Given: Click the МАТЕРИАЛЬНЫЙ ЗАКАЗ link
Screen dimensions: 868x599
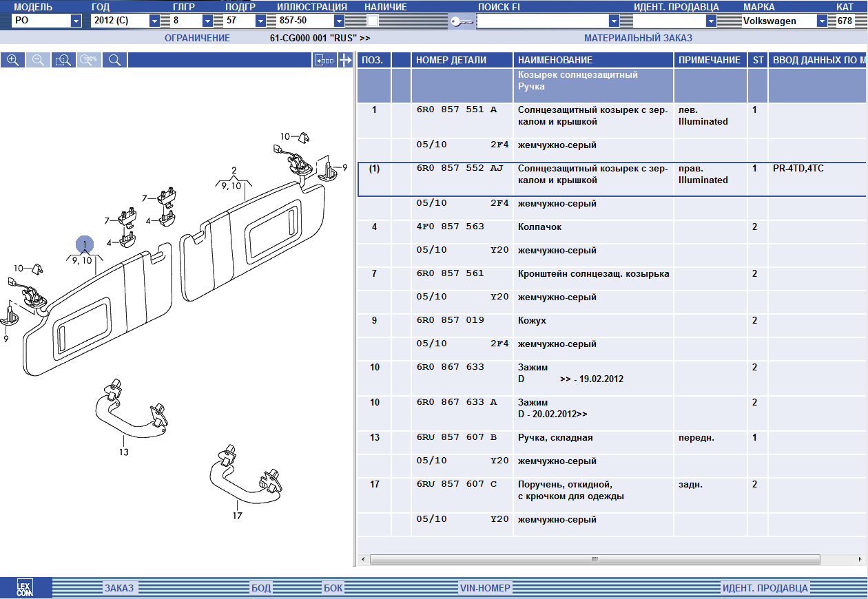Looking at the screenshot, I should tap(638, 39).
